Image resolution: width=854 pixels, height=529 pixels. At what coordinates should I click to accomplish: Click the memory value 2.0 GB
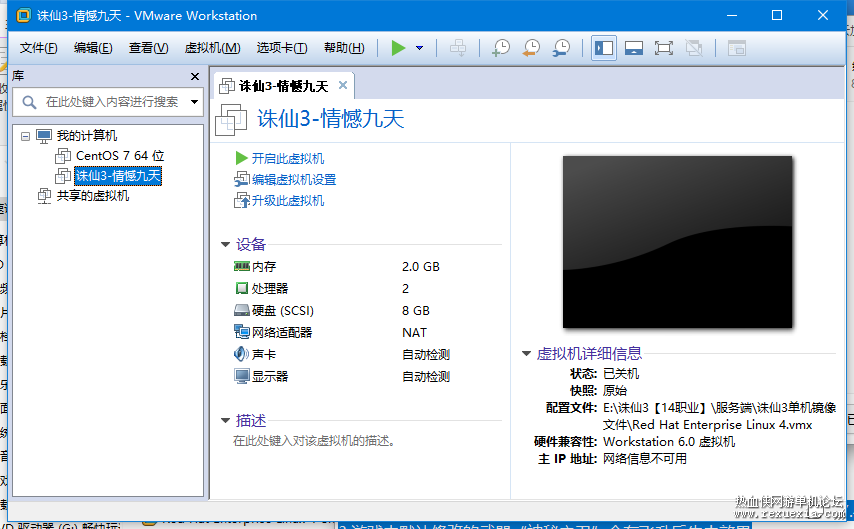coord(420,266)
